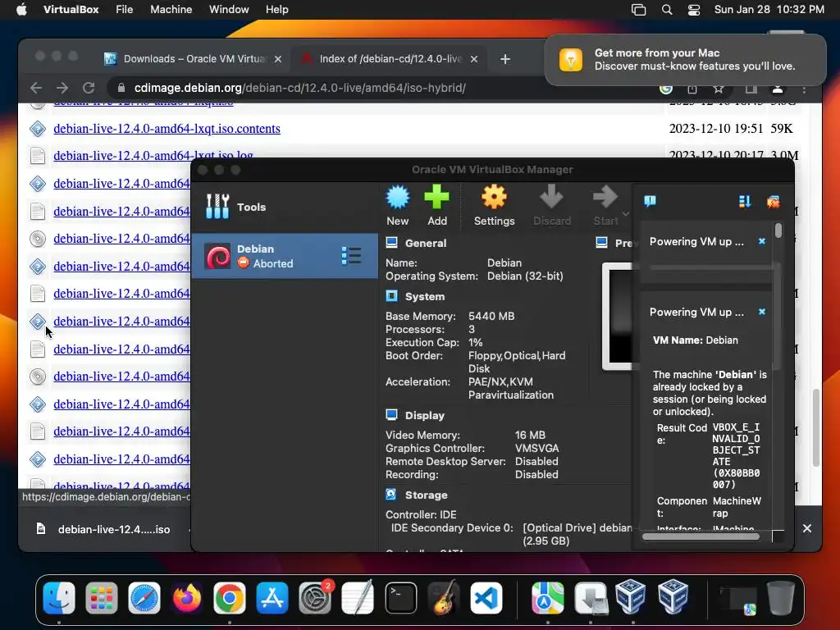Click Chrome back arrow

pos(36,88)
